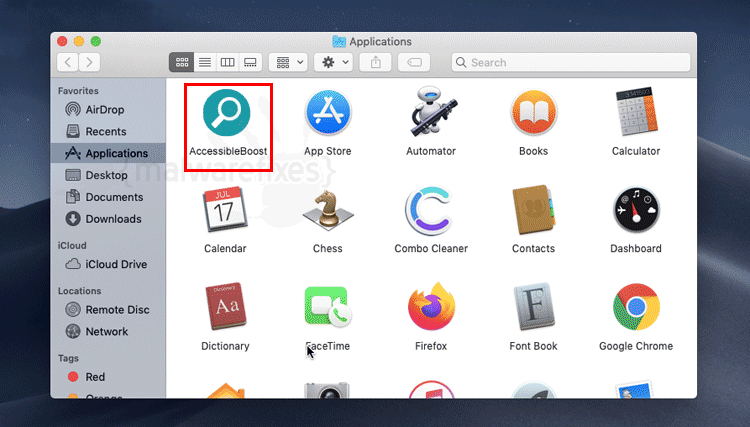
Task: Click the Tags section header
Action: pos(68,358)
